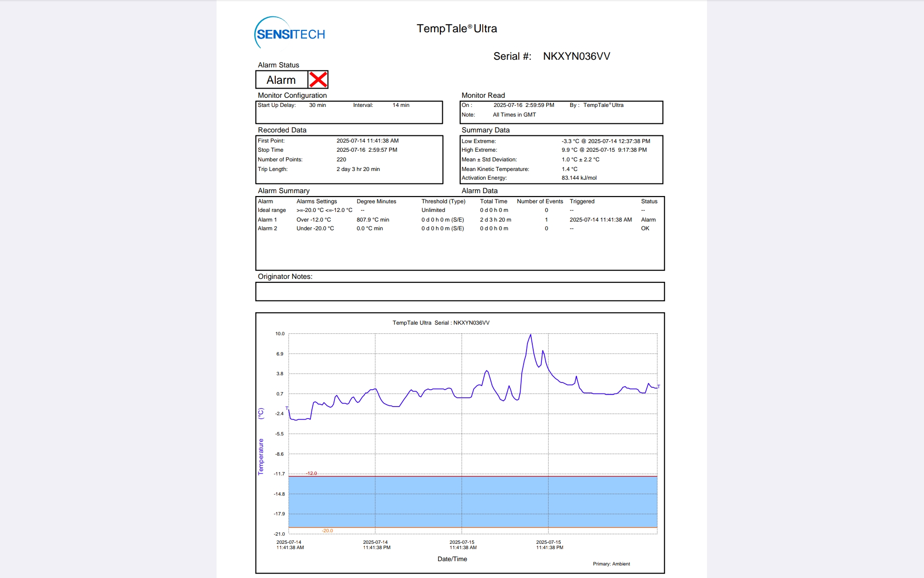Click the -12.0 red threshold line label
924x578 pixels.
pos(311,473)
